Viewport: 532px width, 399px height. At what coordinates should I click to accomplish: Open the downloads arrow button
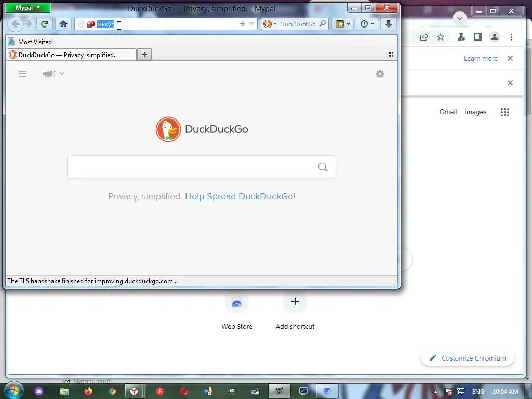coord(389,24)
